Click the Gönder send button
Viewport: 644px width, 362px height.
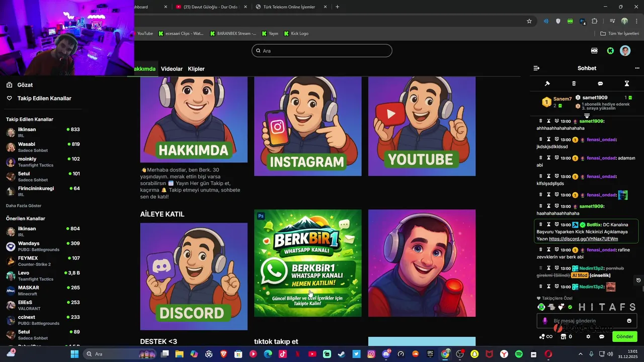(x=624, y=336)
